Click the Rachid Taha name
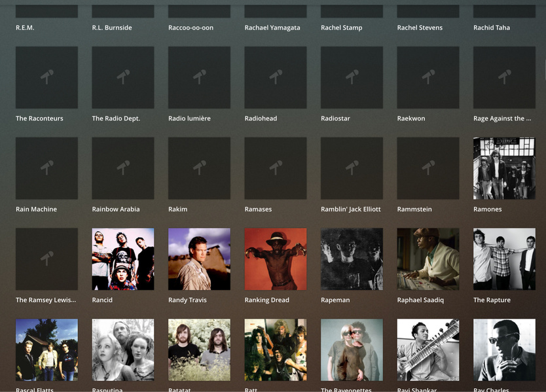The image size is (546, 392). click(492, 28)
